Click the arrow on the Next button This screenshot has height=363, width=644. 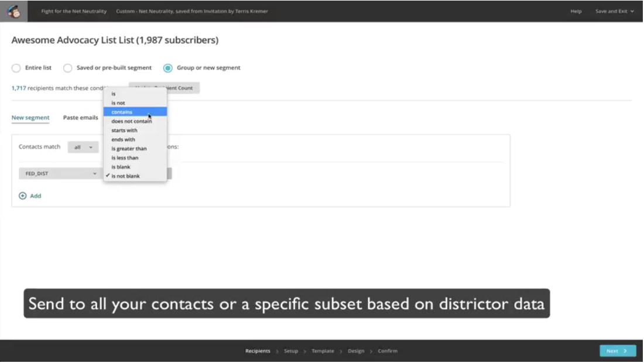pyautogui.click(x=625, y=351)
